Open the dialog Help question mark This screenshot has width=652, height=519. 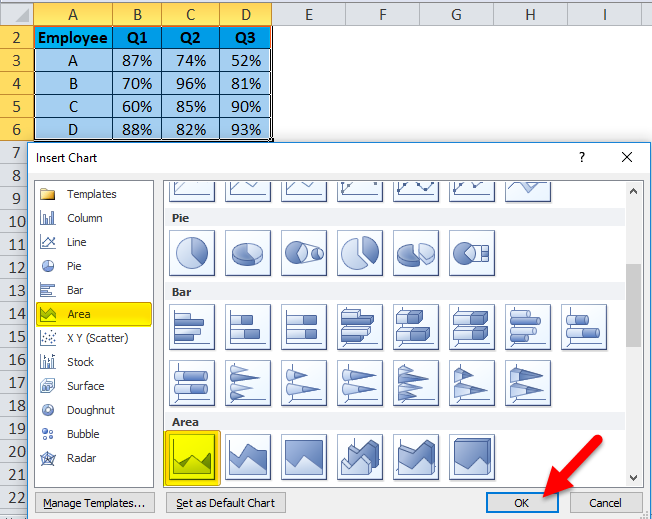(582, 157)
